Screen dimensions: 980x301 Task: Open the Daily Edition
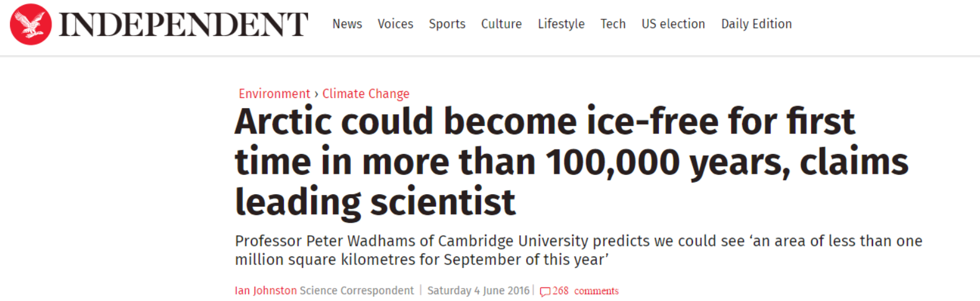pos(756,24)
